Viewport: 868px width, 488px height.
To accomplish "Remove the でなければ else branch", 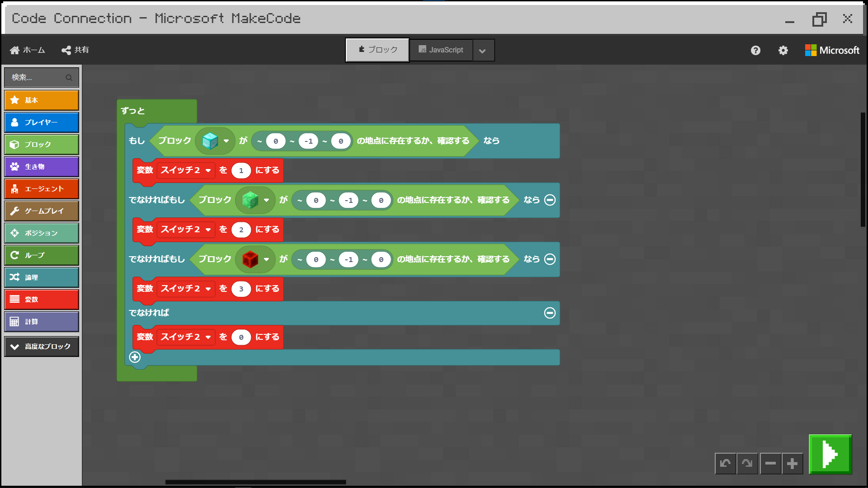I will pyautogui.click(x=550, y=313).
